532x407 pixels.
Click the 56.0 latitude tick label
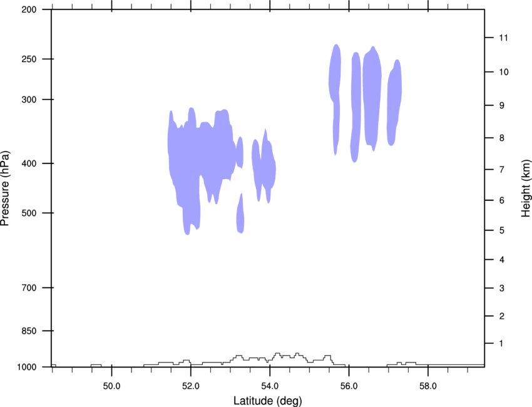pyautogui.click(x=349, y=386)
